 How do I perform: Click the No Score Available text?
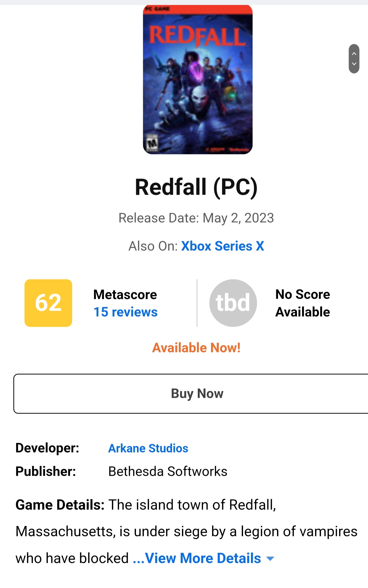pyautogui.click(x=303, y=303)
